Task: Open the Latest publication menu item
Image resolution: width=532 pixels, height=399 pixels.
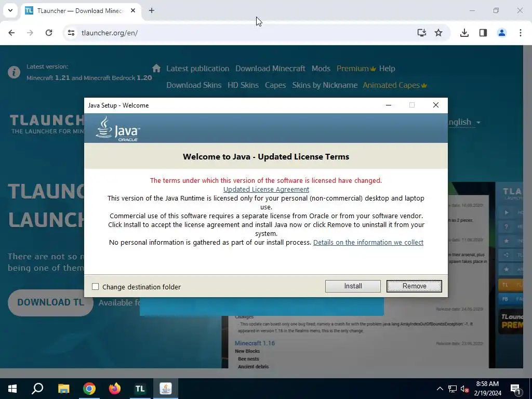Action: pyautogui.click(x=197, y=69)
